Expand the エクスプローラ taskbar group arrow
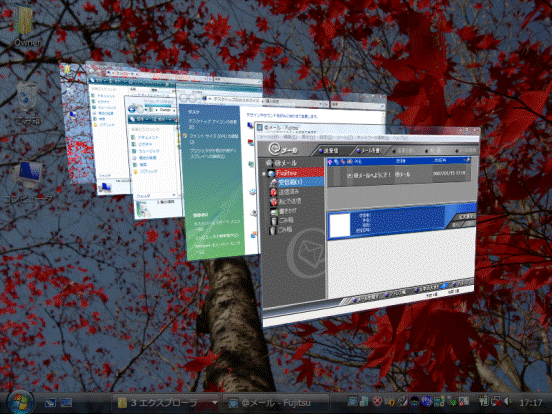Screen dimensions: 552x414 pos(215,402)
